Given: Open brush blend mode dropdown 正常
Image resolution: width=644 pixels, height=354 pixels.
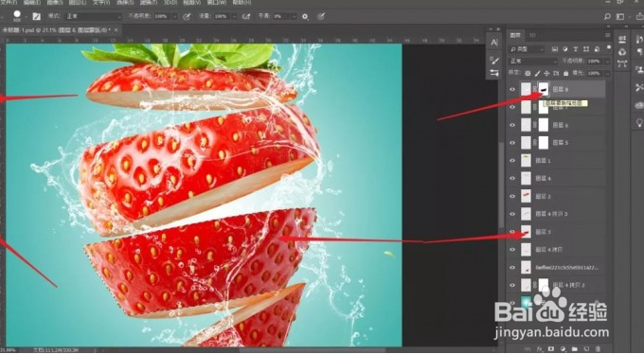Looking at the screenshot, I should 93,16.
